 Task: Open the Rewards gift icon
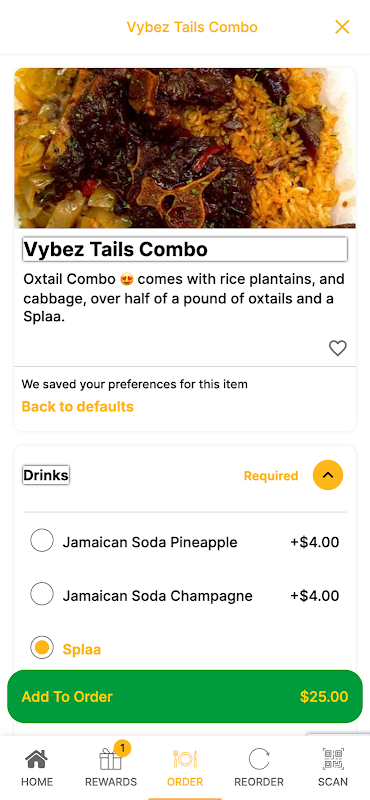point(111,760)
